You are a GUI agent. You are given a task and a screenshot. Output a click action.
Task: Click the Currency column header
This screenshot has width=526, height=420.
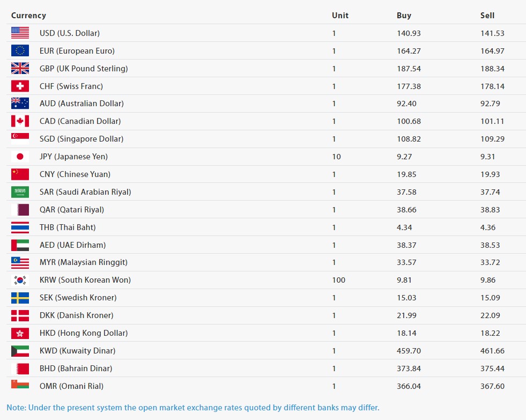28,16
